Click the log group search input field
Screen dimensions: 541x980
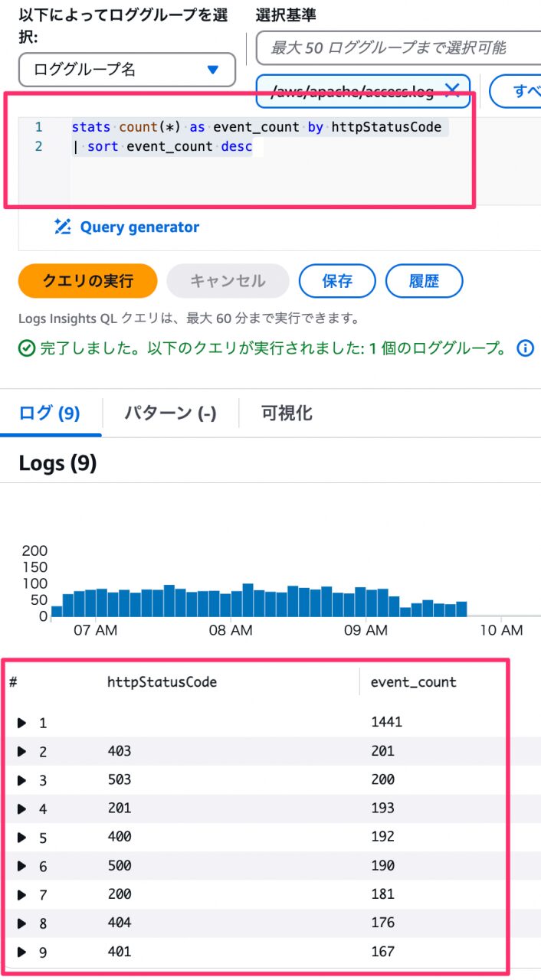tap(398, 48)
